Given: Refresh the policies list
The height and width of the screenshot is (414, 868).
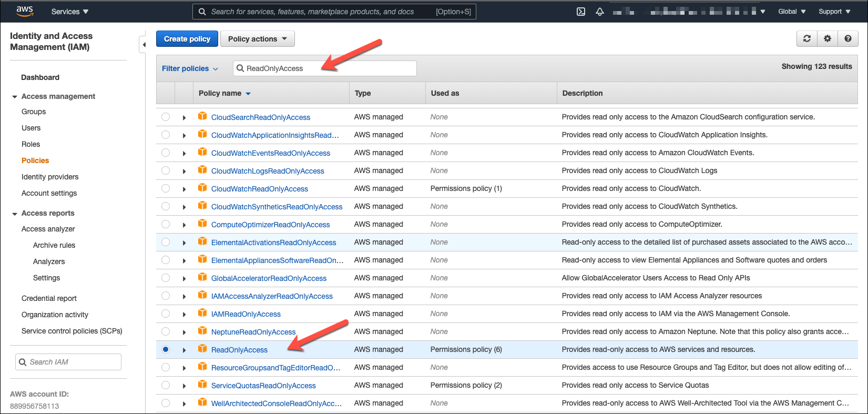Looking at the screenshot, I should coord(807,38).
